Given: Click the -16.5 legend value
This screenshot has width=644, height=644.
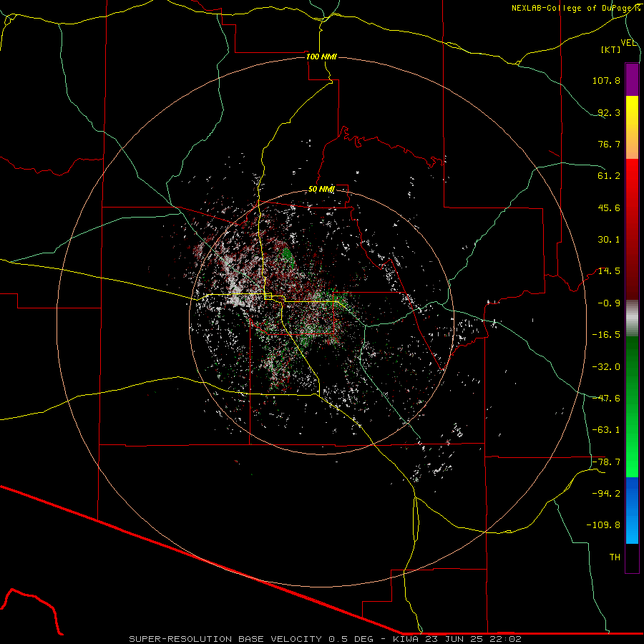Looking at the screenshot, I should coord(606,335).
